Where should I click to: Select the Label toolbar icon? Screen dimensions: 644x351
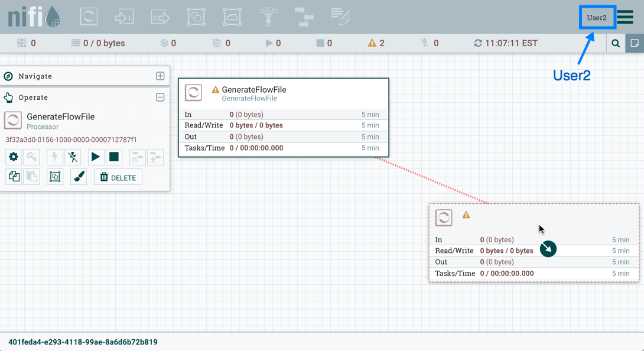(x=340, y=17)
